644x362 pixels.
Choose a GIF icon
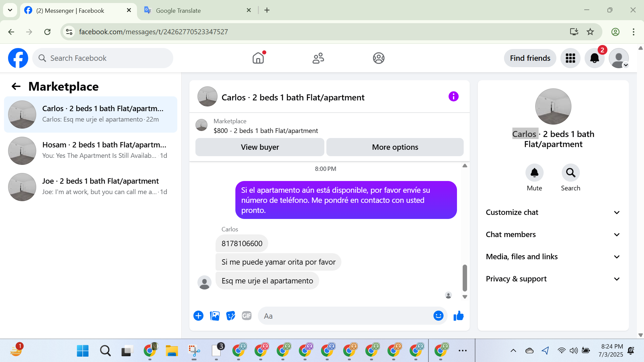[x=247, y=316]
